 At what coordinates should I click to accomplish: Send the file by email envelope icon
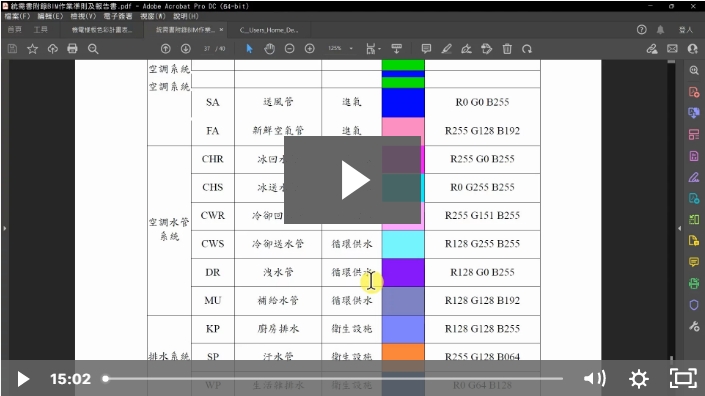(x=672, y=49)
